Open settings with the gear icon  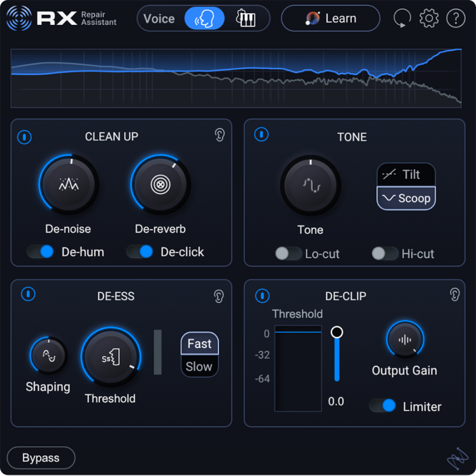tap(429, 19)
